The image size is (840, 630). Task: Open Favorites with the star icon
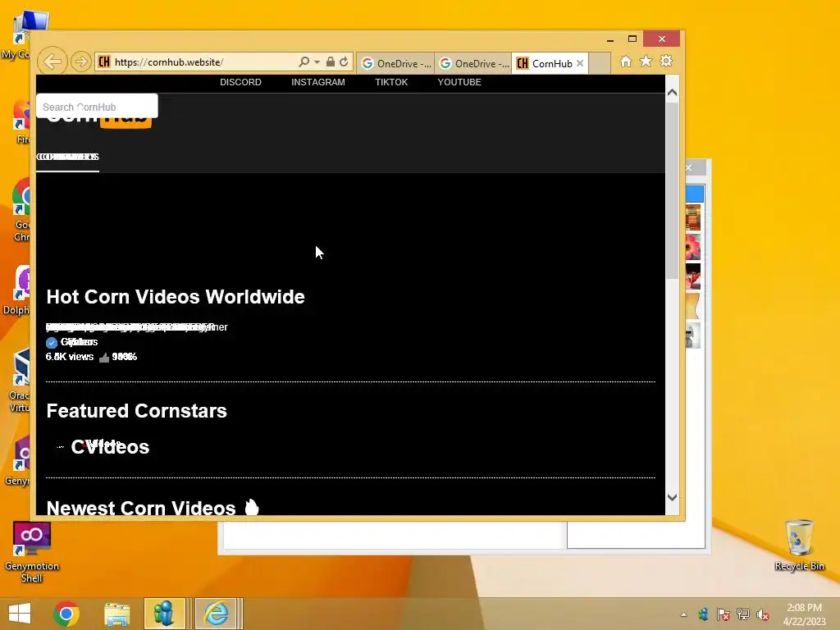(x=646, y=62)
